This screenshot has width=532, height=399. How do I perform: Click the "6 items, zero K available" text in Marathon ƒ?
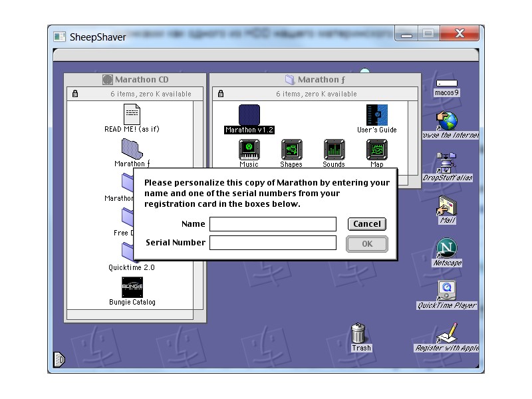[x=317, y=94]
